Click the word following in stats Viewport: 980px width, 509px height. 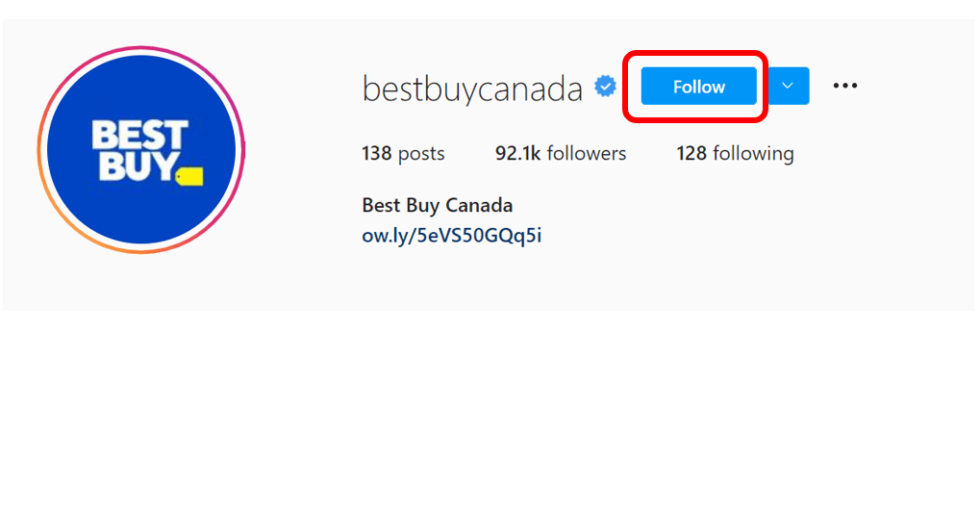click(753, 153)
